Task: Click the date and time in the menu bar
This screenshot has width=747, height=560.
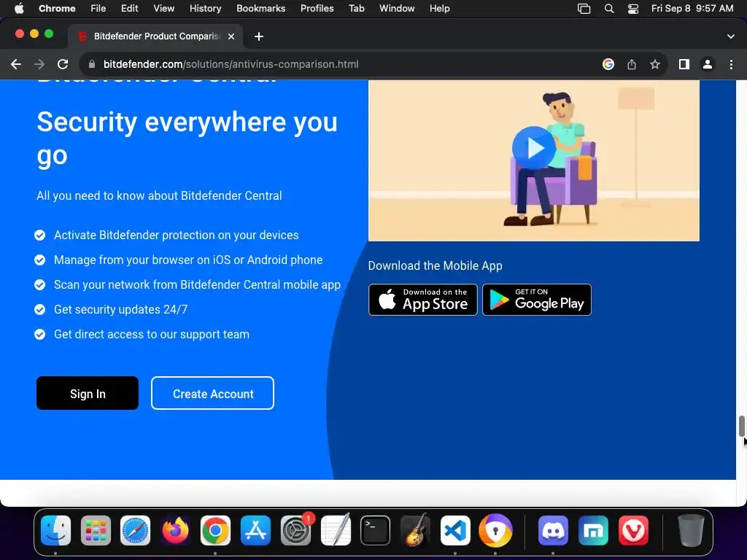Action: point(692,9)
